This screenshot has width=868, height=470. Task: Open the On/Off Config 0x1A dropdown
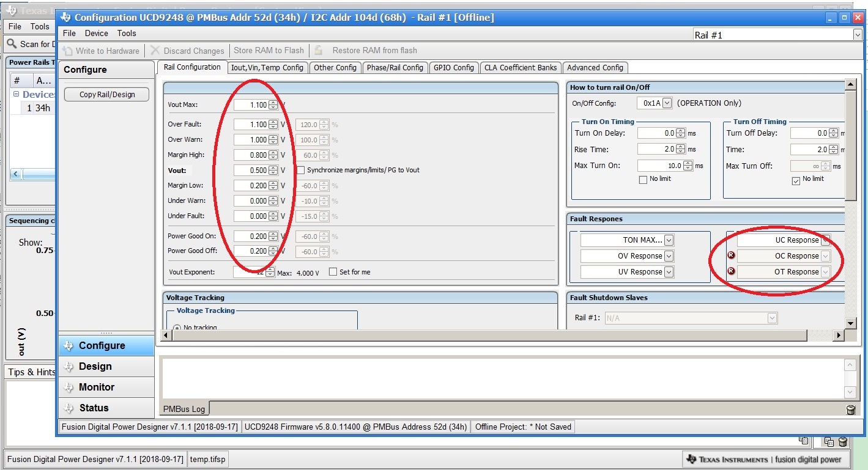click(x=667, y=103)
